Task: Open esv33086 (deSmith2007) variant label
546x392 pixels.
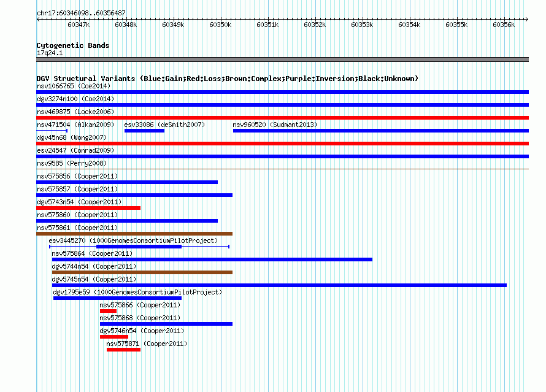Action: [x=164, y=125]
